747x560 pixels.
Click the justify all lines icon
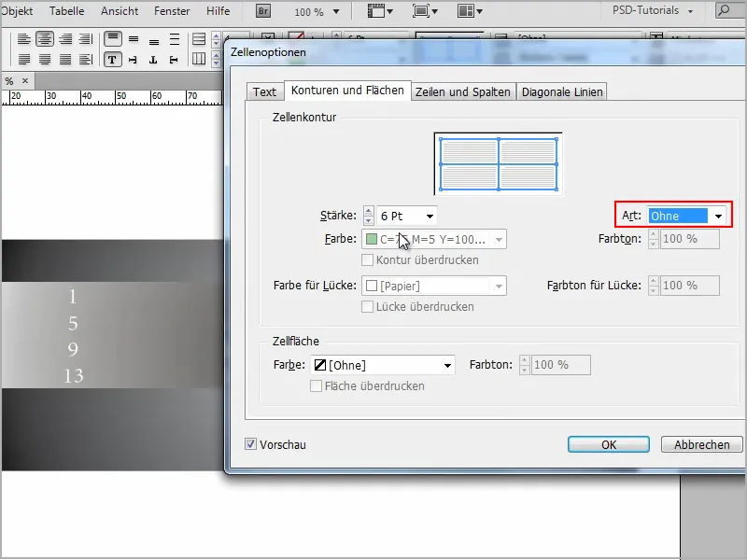click(x=65, y=60)
